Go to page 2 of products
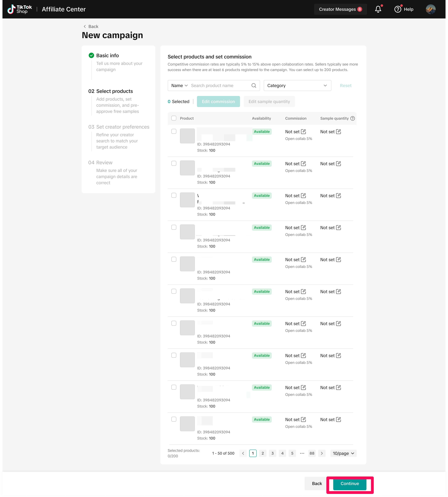 [263, 453]
